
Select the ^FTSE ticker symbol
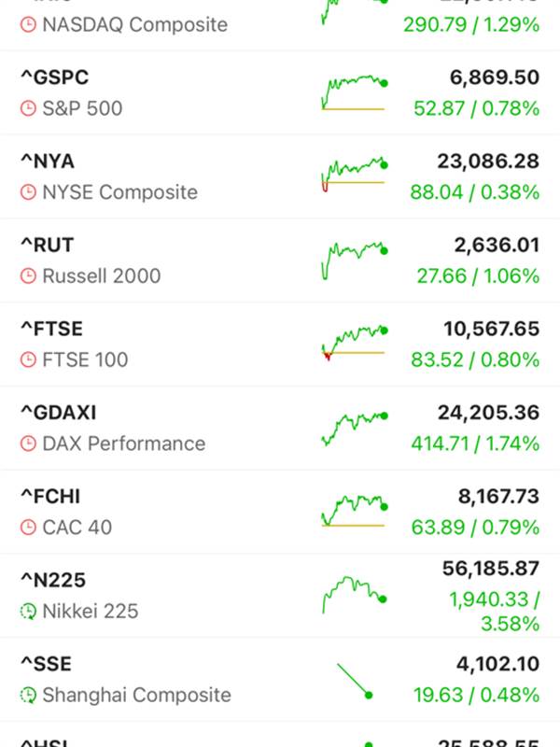[51, 330]
